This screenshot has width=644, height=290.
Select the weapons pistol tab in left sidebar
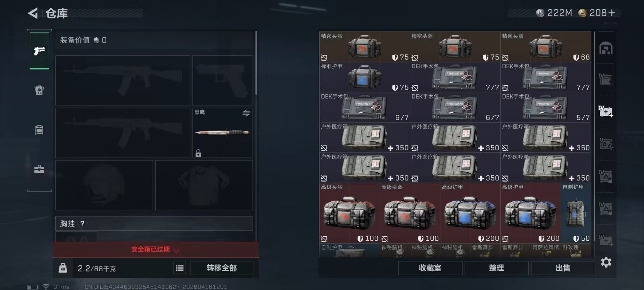(39, 51)
